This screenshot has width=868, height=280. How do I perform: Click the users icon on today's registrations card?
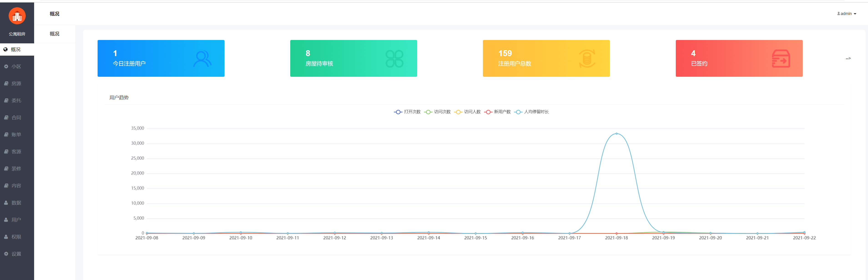tap(202, 59)
